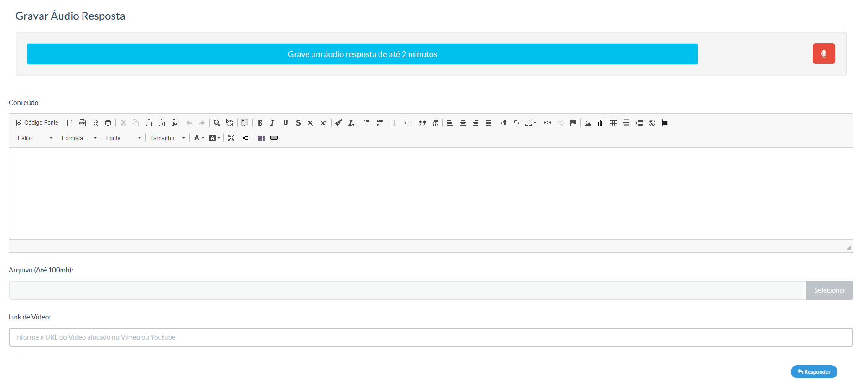Insert a page break

[639, 123]
